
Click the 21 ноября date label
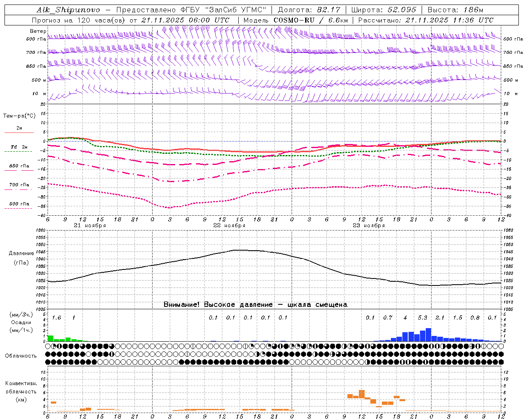[90, 226]
